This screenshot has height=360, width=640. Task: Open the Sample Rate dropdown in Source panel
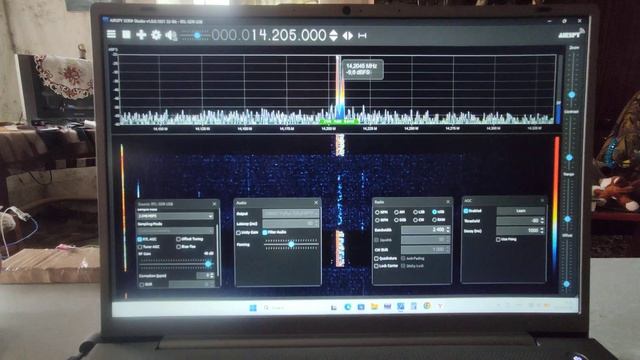coord(176,216)
